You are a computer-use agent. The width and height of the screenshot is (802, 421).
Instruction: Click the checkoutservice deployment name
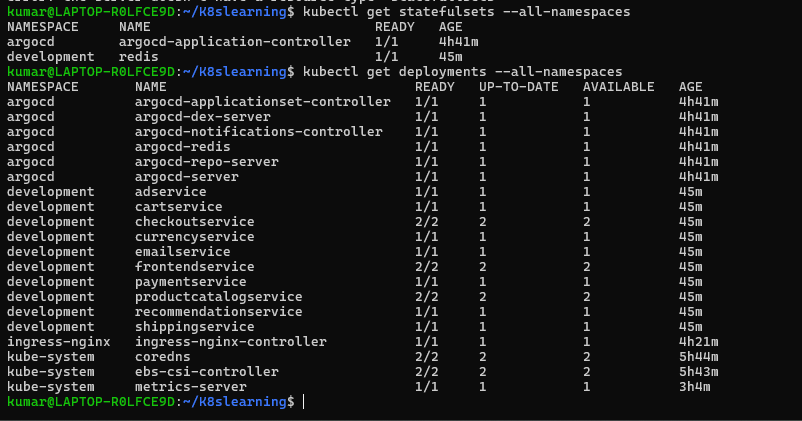pyautogui.click(x=194, y=221)
